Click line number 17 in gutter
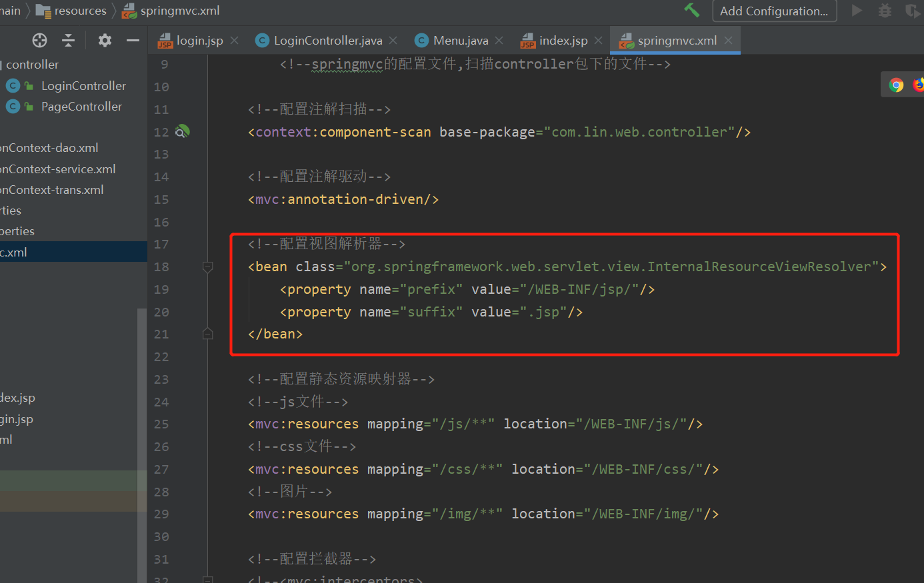The image size is (924, 583). tap(161, 244)
